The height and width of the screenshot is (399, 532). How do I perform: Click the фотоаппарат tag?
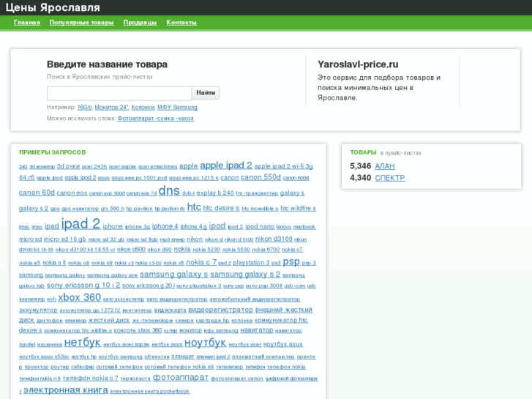coord(181,377)
